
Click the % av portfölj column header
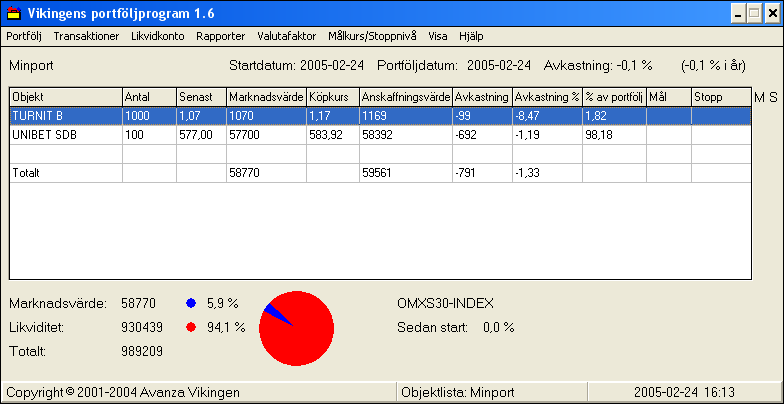(x=614, y=97)
